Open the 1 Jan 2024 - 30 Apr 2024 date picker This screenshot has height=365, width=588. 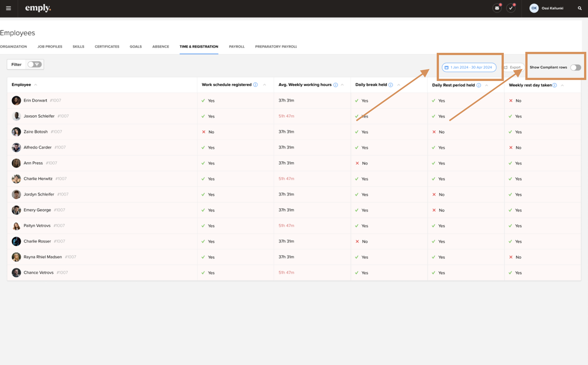[469, 67]
